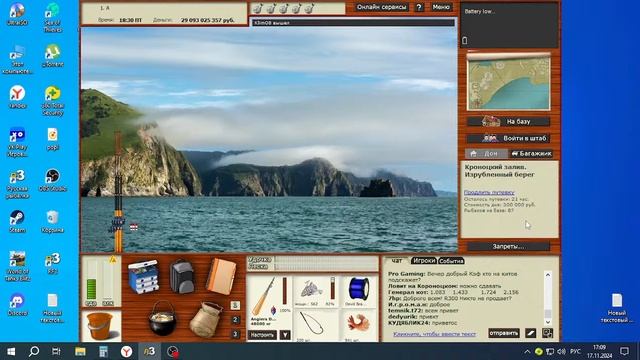Click the eraser clear-chat icon
The image size is (640, 360).
pos(530,333)
